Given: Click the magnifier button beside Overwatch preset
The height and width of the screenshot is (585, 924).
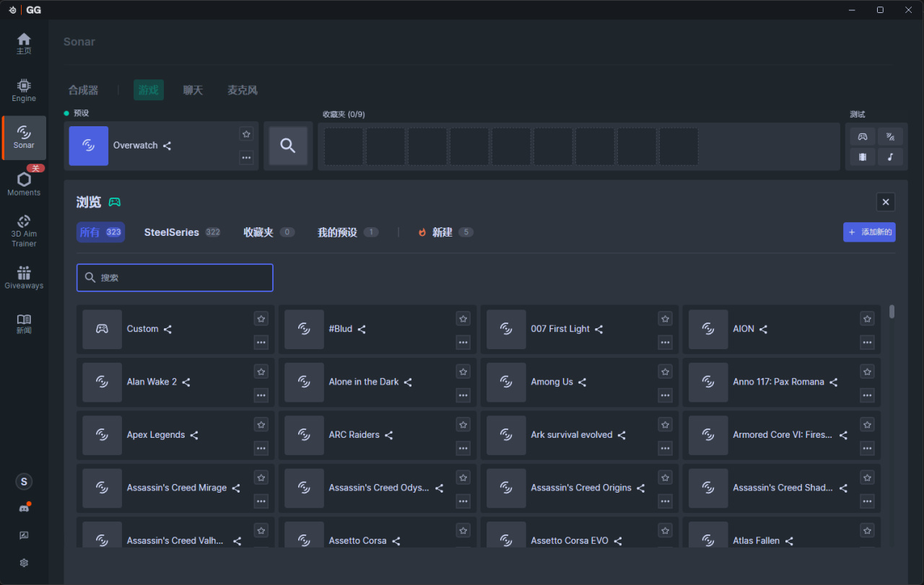Looking at the screenshot, I should [x=288, y=146].
